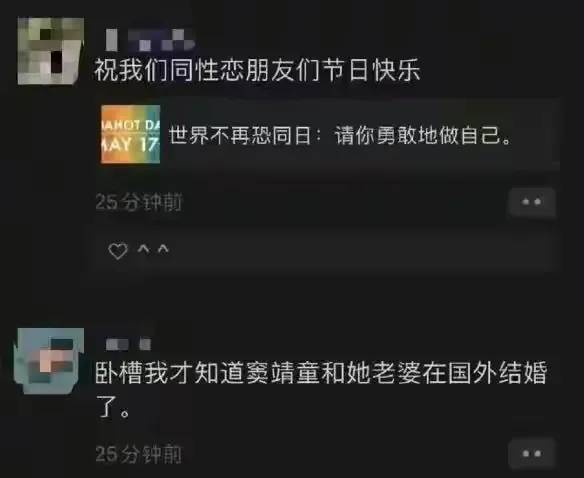Viewport: 584px width, 478px height.
Task: Select the post text 祝我们同性恋朋友们节日快乐
Action: point(257,70)
